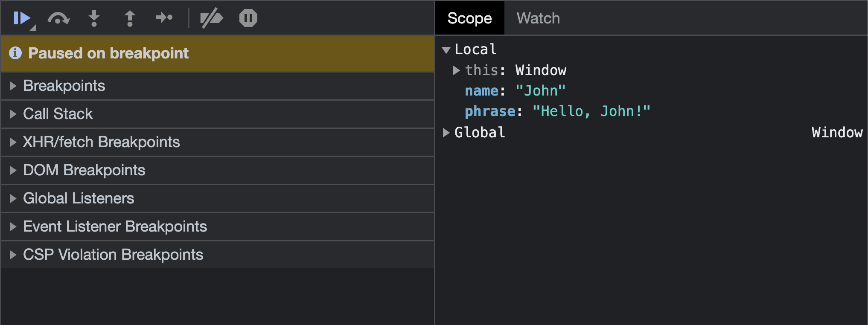868x325 pixels.
Task: Switch to the Watch tab
Action: 538,18
